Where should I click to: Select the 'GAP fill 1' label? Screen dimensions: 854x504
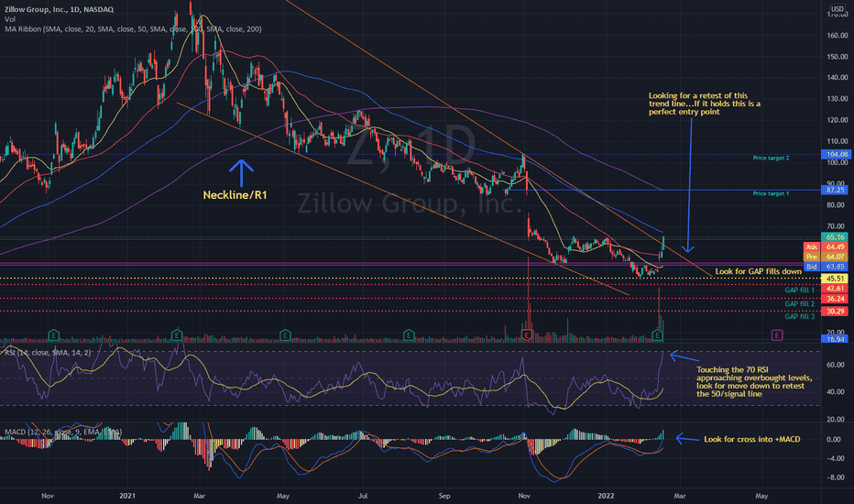800,290
